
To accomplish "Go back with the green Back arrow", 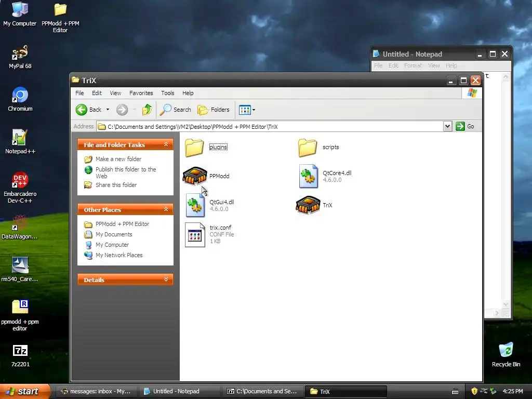I will (82, 110).
